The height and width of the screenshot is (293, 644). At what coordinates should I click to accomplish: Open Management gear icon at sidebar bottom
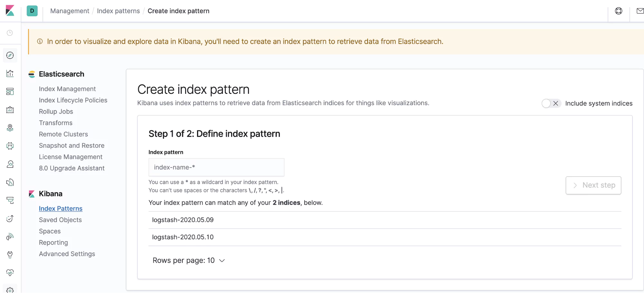point(10,290)
